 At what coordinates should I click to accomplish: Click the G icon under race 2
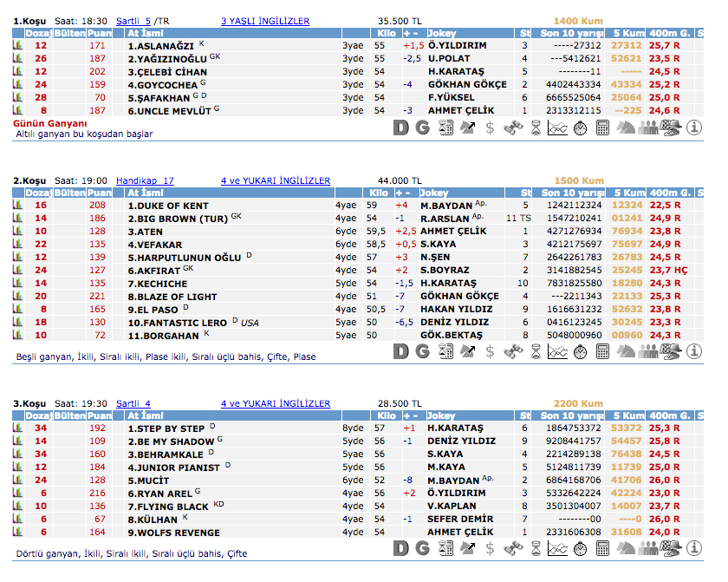[x=422, y=351]
